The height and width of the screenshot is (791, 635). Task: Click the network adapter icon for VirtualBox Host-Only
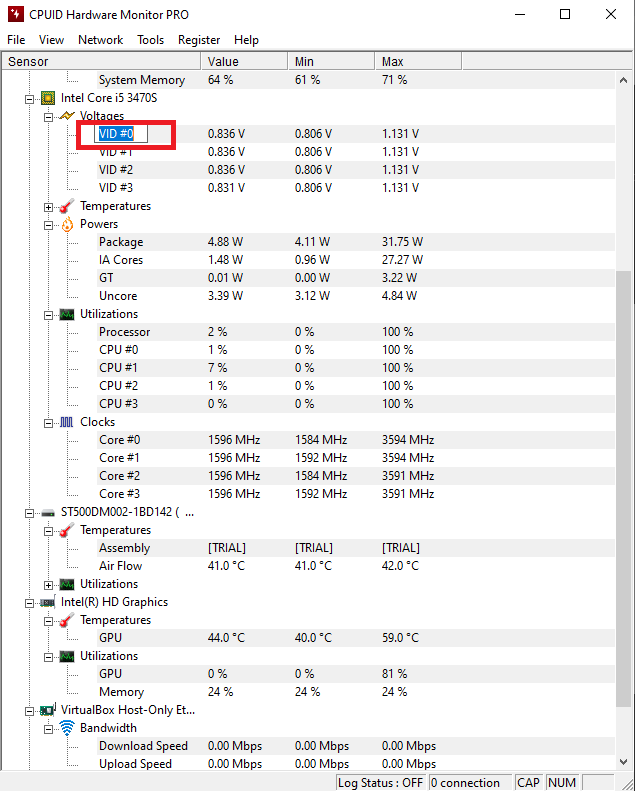(x=48, y=710)
